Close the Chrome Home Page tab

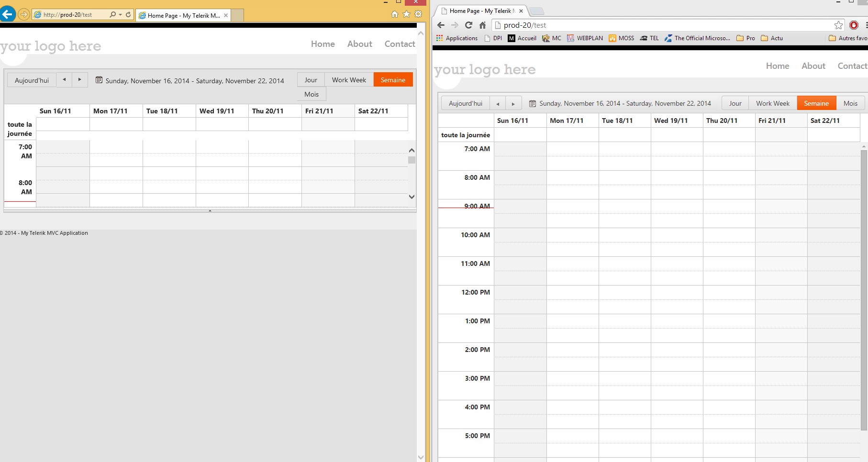tap(521, 11)
